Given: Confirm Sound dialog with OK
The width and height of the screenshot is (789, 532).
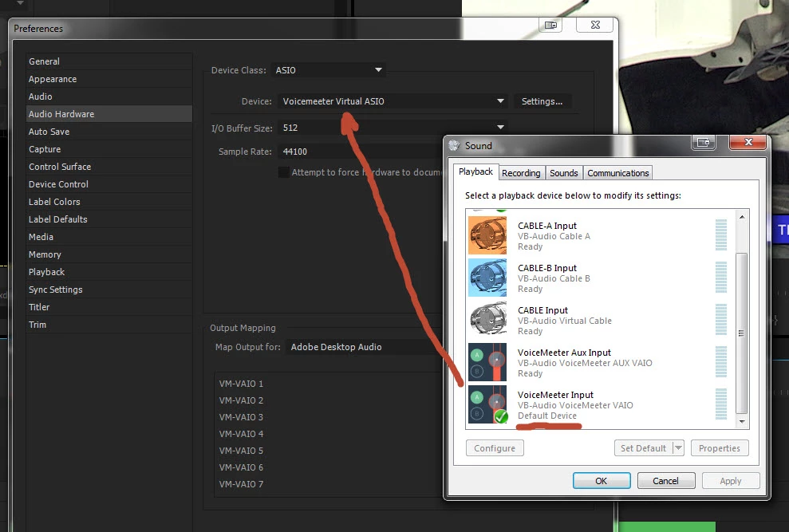Looking at the screenshot, I should pos(602,481).
